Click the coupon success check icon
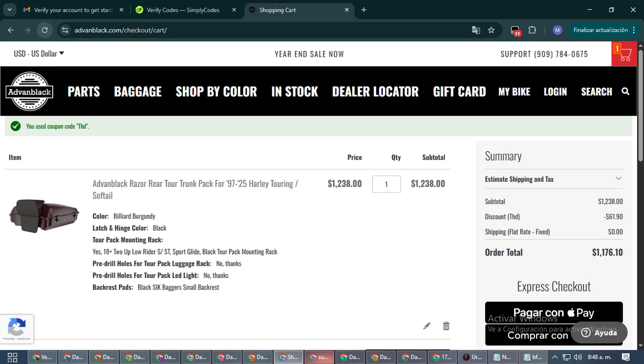This screenshot has height=364, width=644. [x=15, y=126]
